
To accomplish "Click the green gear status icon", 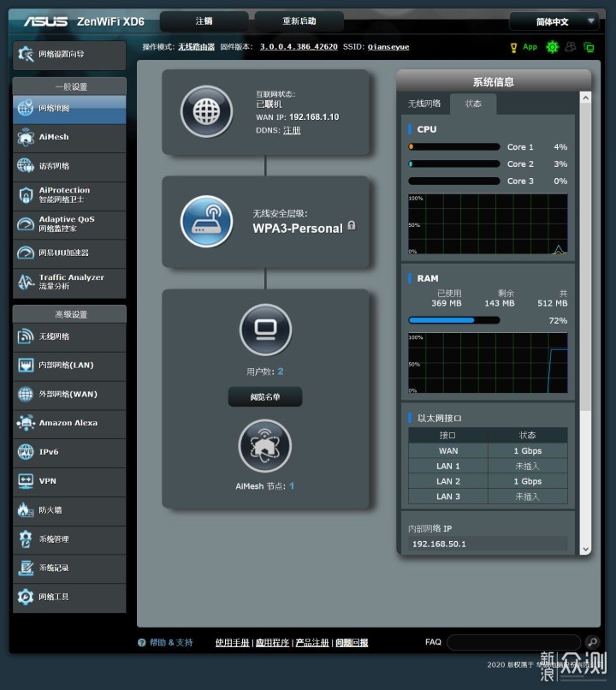I will [x=552, y=47].
